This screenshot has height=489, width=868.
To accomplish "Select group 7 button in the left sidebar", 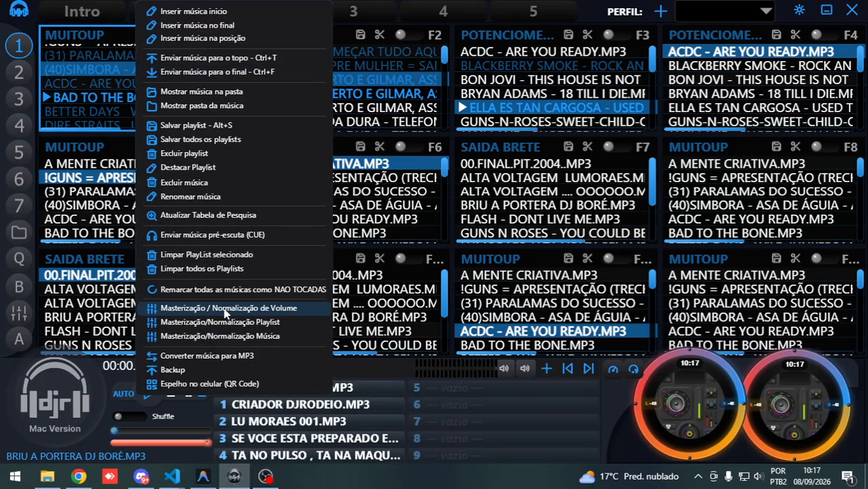I will (x=19, y=205).
